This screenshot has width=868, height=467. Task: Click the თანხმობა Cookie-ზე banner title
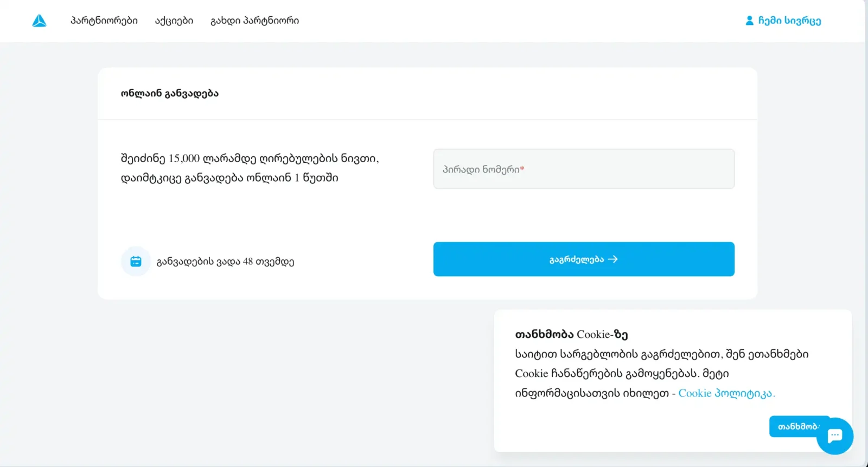click(x=571, y=334)
